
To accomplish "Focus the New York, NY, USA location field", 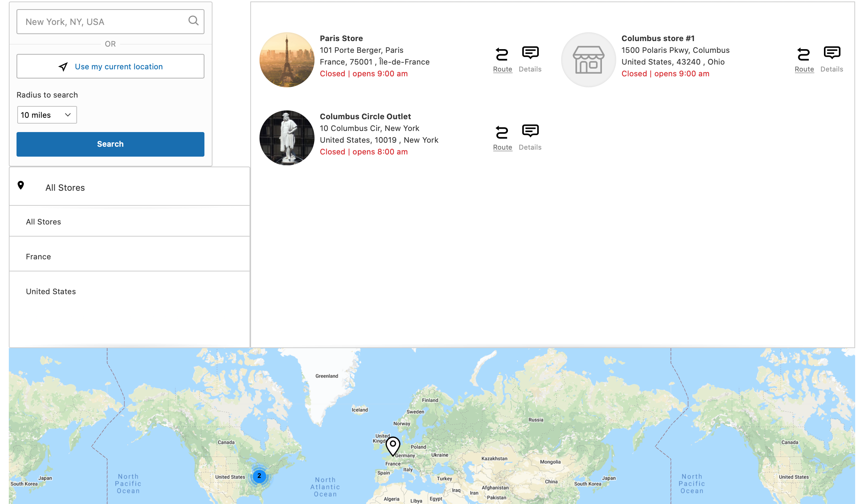I will (x=110, y=22).
